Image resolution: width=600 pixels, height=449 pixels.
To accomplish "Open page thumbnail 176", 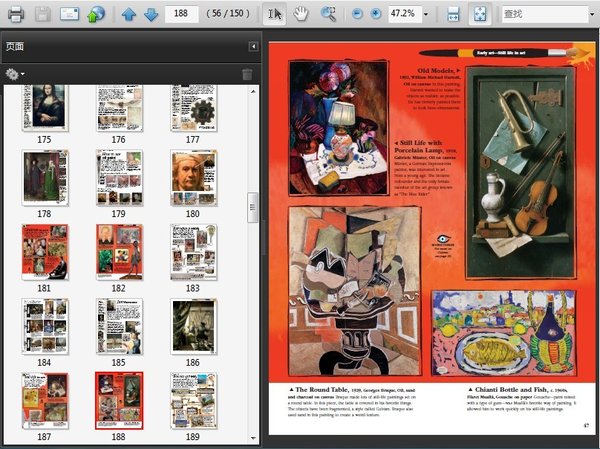I will [119, 108].
